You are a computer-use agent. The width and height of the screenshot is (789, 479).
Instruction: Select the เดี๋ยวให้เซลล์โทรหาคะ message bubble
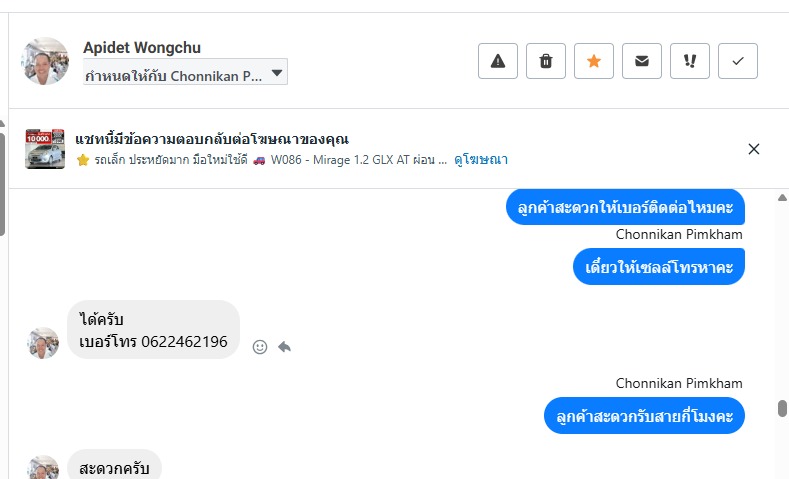click(x=660, y=267)
